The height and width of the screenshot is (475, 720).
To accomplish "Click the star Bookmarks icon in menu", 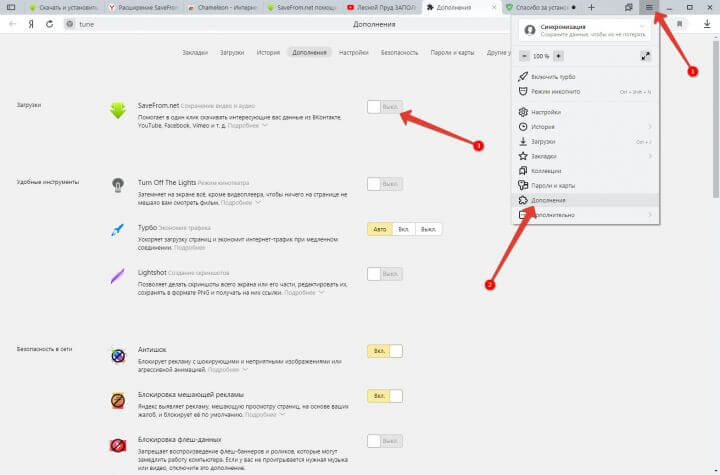I will (x=523, y=156).
